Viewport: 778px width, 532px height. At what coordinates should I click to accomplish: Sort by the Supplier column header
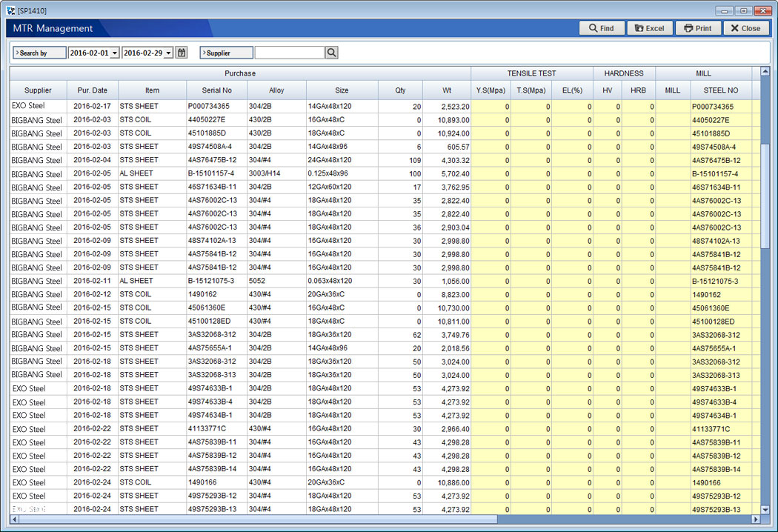pos(39,90)
